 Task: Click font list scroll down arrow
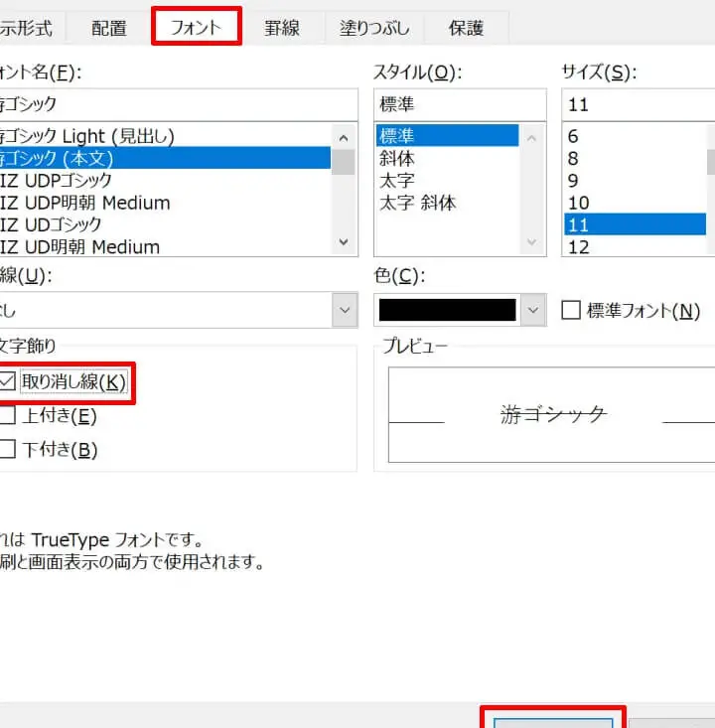pyautogui.click(x=344, y=242)
